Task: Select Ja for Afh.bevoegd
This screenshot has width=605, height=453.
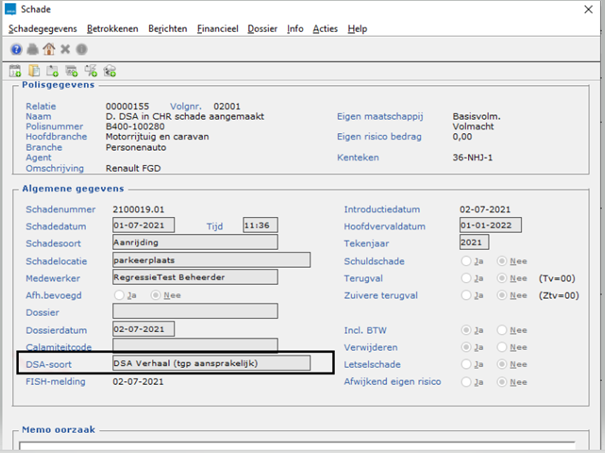Action: [x=121, y=296]
